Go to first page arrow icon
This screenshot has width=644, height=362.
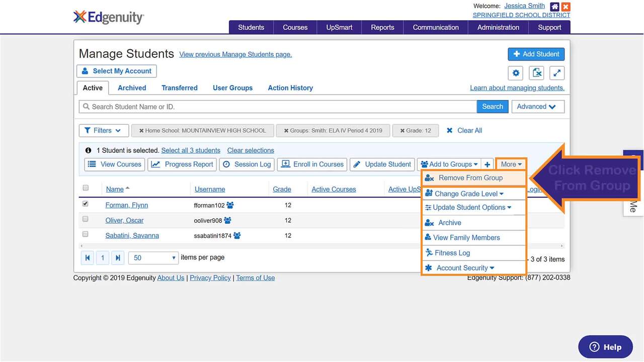pos(88,258)
